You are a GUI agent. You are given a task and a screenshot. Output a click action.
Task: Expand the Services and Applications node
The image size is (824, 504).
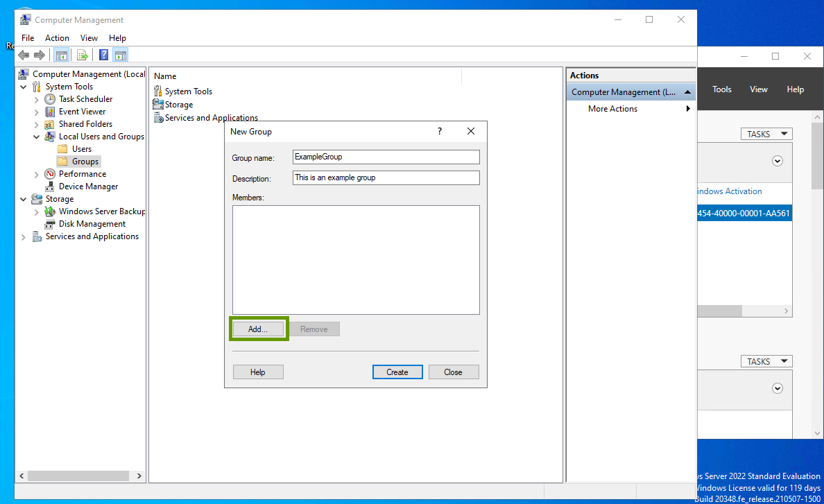coord(24,237)
